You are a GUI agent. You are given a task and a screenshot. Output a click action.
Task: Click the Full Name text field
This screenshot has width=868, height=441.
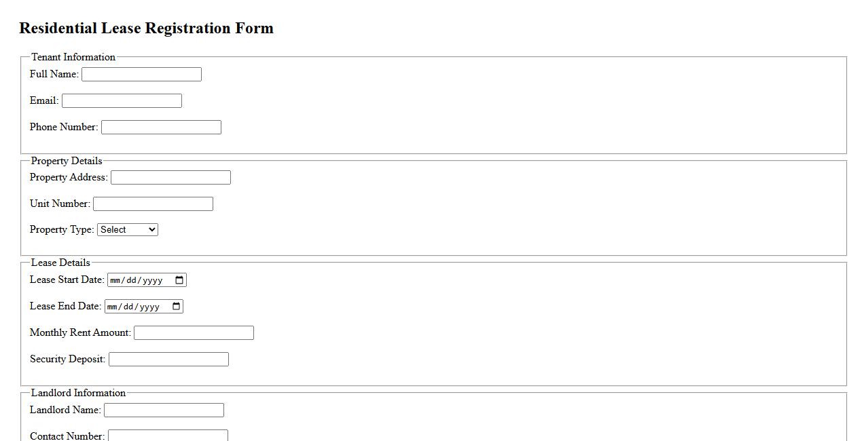[141, 75]
